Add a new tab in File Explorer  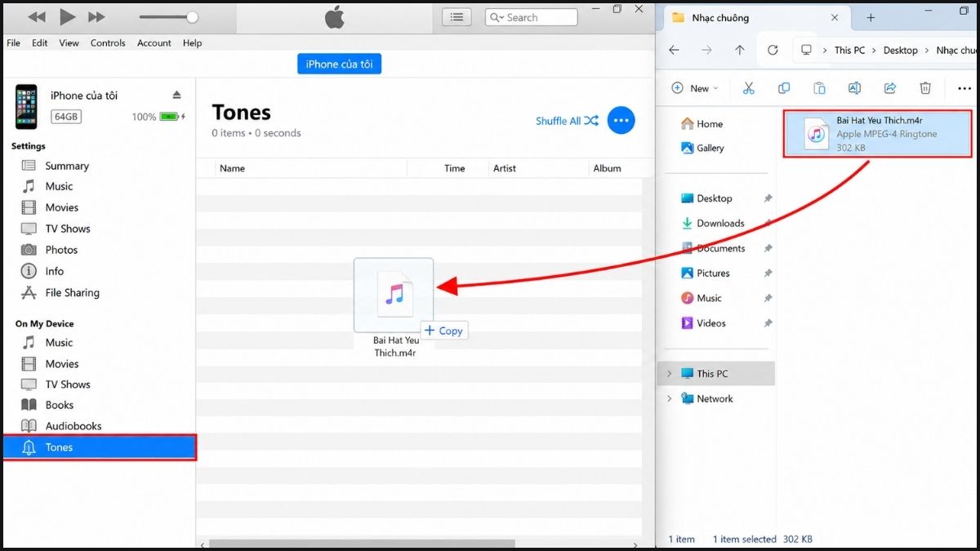pyautogui.click(x=871, y=17)
